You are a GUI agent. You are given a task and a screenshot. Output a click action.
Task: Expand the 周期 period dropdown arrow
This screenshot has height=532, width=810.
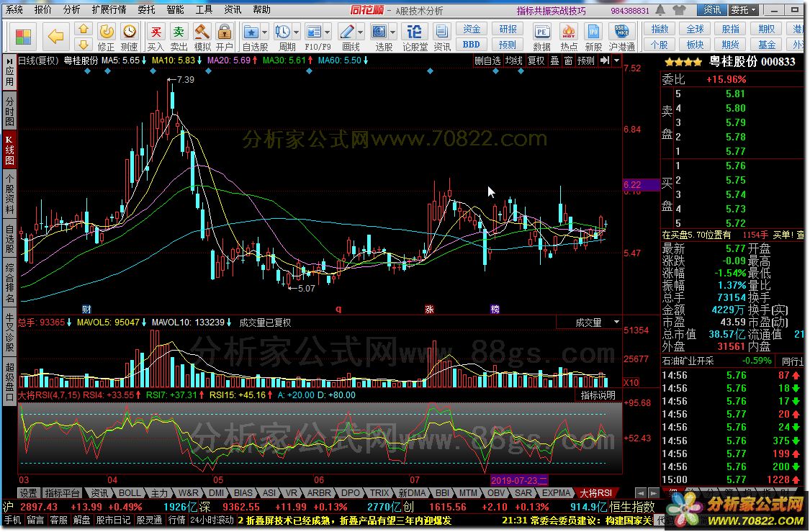tap(295, 32)
